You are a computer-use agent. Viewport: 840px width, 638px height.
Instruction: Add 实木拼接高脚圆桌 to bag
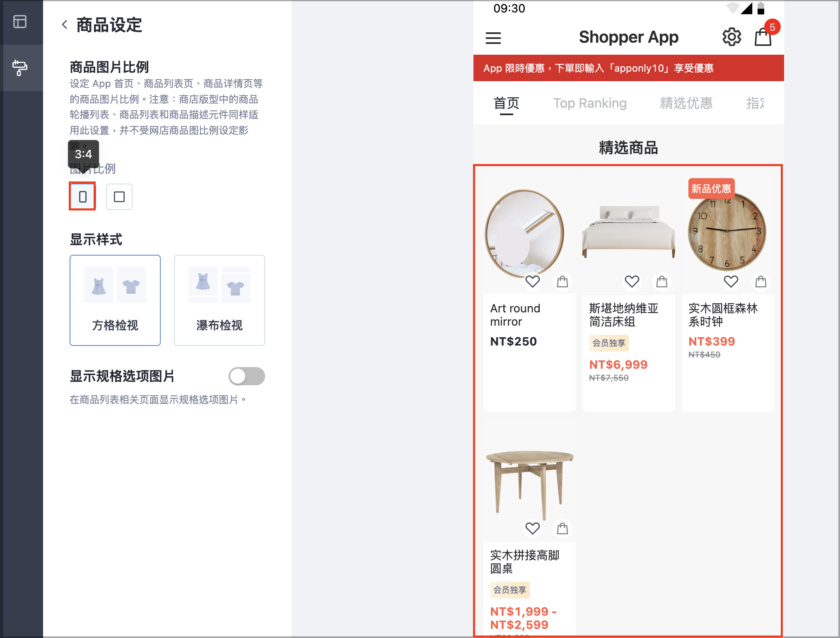coord(562,529)
